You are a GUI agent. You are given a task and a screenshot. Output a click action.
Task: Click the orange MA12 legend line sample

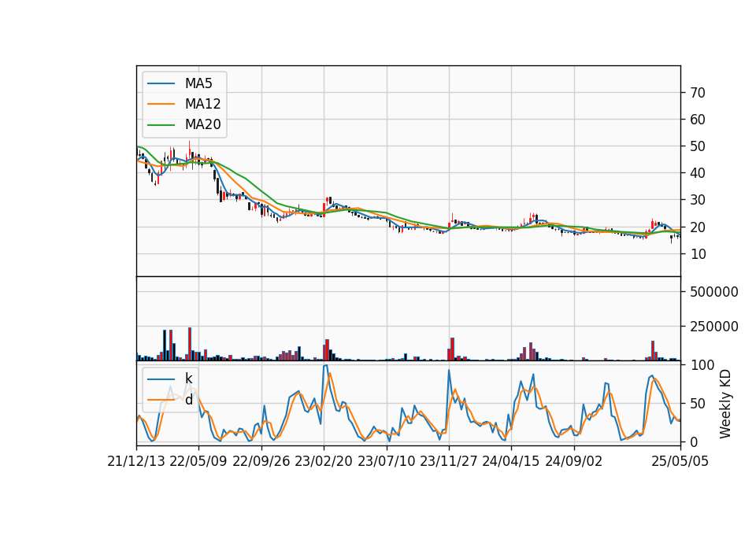coord(161,104)
